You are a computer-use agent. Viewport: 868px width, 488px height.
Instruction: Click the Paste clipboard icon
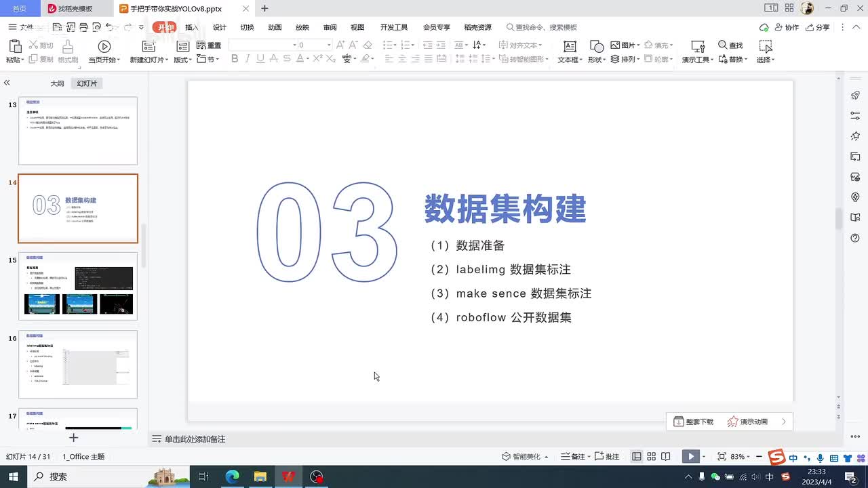(14, 46)
